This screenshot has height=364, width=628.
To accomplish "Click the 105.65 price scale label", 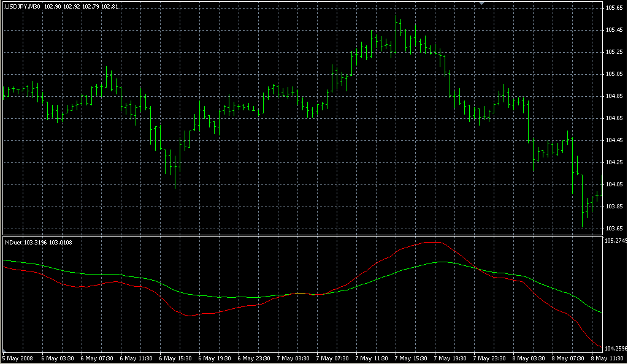I will 615,8.
